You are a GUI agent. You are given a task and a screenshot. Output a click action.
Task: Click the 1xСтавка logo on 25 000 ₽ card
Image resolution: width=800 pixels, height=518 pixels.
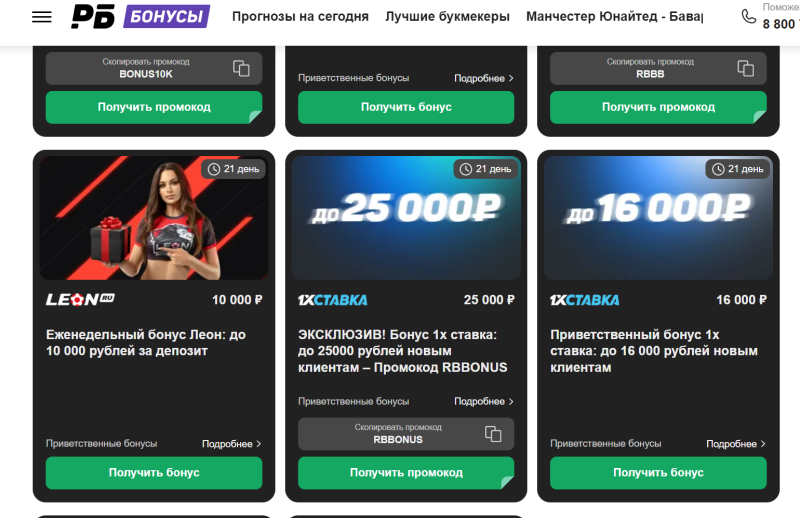pos(333,300)
